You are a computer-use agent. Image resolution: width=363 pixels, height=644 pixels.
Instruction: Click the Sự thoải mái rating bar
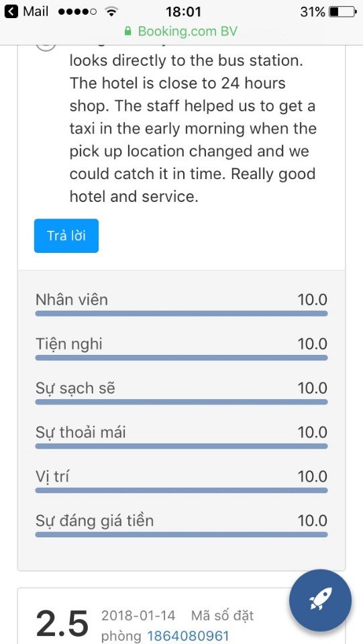(x=181, y=446)
